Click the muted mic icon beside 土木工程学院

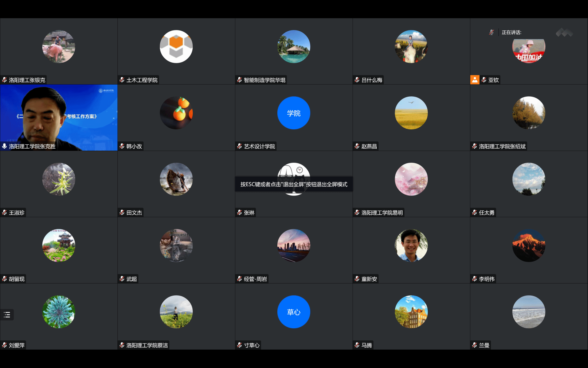(x=122, y=80)
